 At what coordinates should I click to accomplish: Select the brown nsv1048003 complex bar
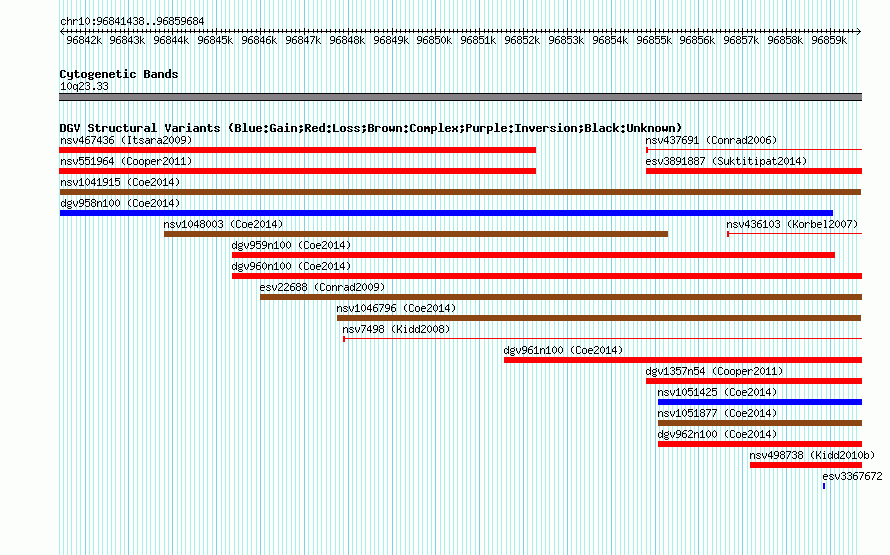tap(416, 234)
